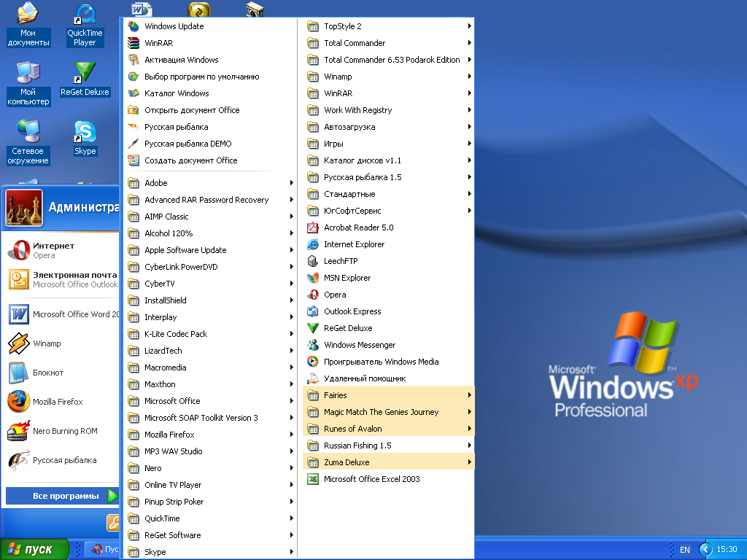This screenshot has width=747, height=560.
Task: Open the Pinup Strip Poker program group
Action: point(209,502)
